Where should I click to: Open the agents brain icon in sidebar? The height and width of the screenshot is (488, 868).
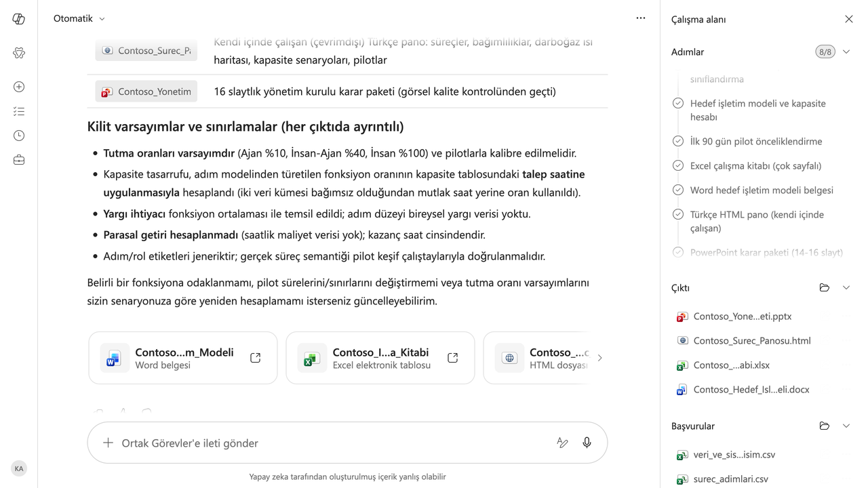(x=19, y=54)
